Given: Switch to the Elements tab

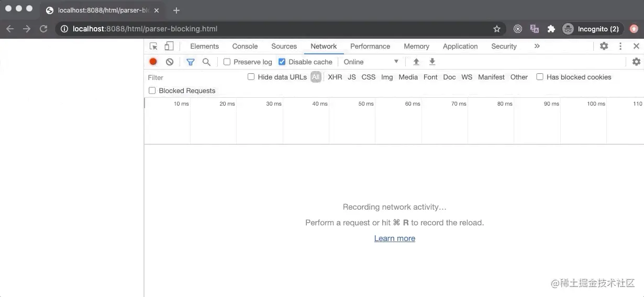Looking at the screenshot, I should (x=204, y=46).
